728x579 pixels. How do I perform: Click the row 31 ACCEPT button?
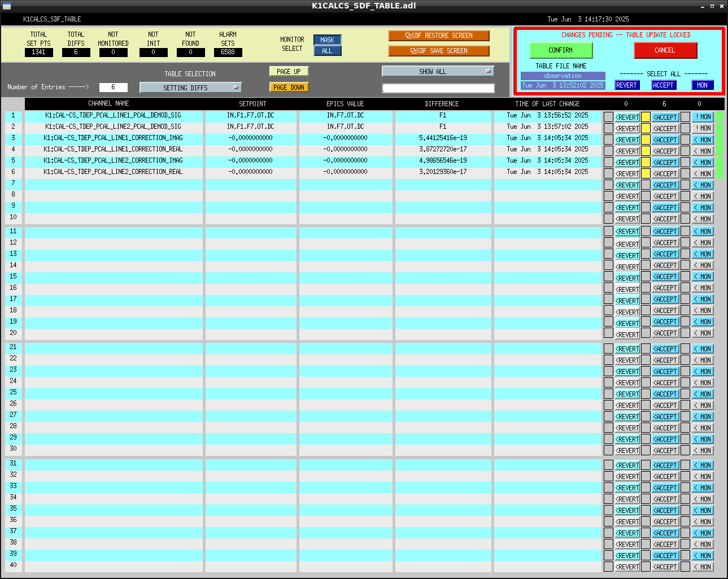pyautogui.click(x=665, y=465)
